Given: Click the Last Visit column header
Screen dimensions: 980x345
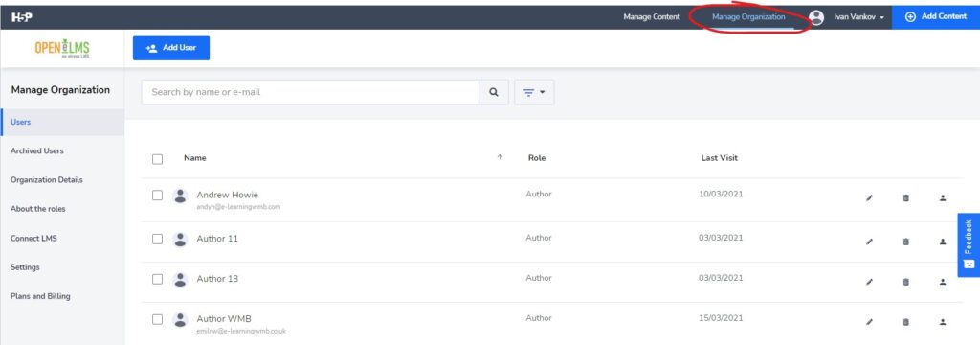Looking at the screenshot, I should 720,158.
